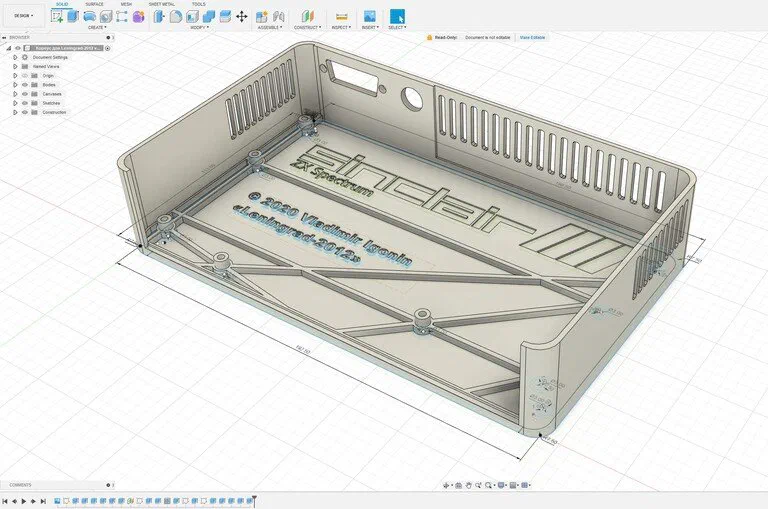The height and width of the screenshot is (509, 768).
Task: Click the Document Settings gear icon
Action: coord(25,57)
